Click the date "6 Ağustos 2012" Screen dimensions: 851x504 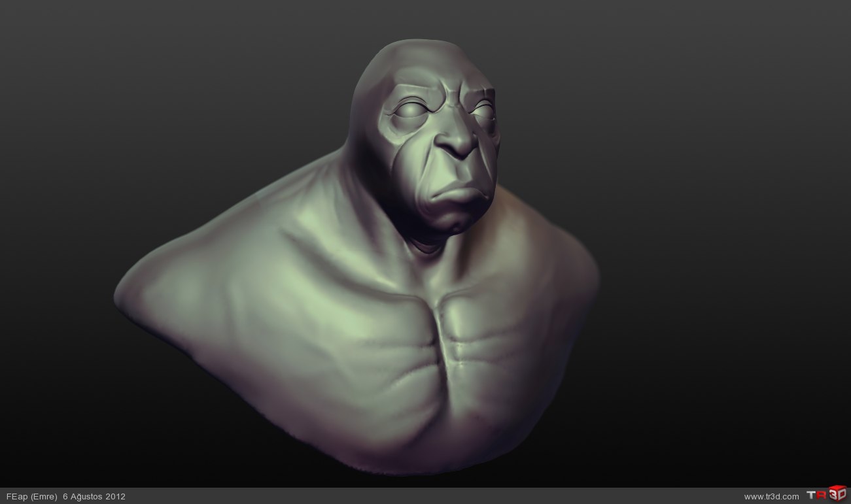94,496
